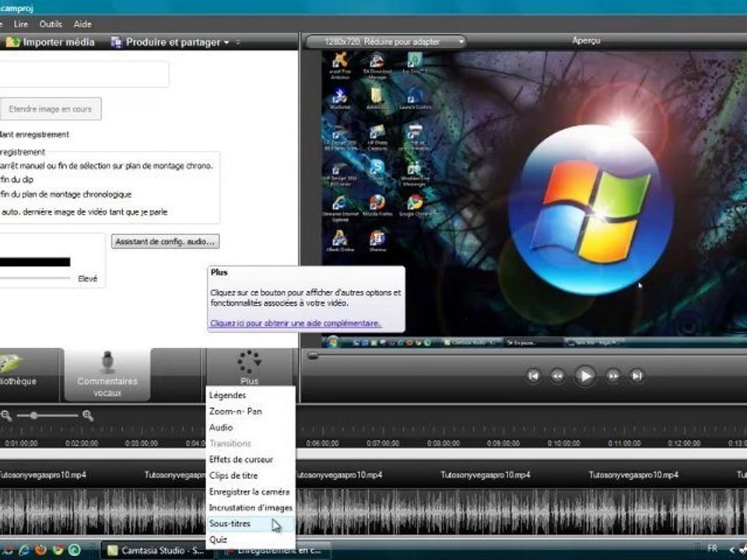747x560 pixels.
Task: Click the Bluetooth icon in preview desktop
Action: 340,99
